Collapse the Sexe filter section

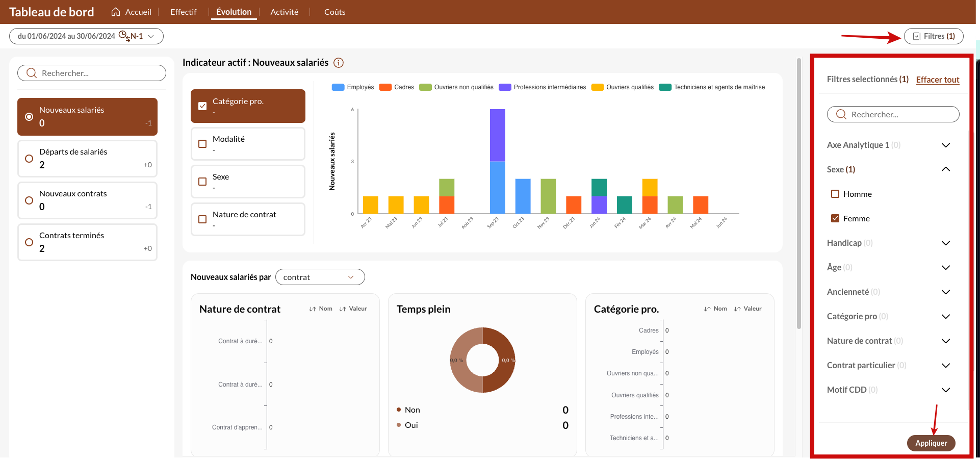[x=946, y=169]
